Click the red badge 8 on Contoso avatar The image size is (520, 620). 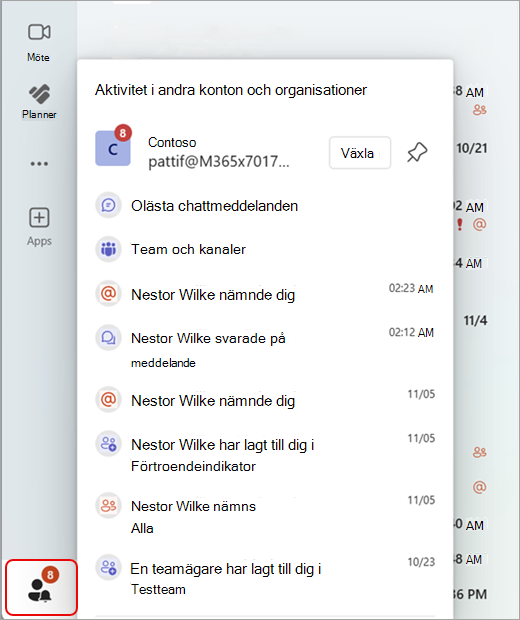pyautogui.click(x=123, y=132)
